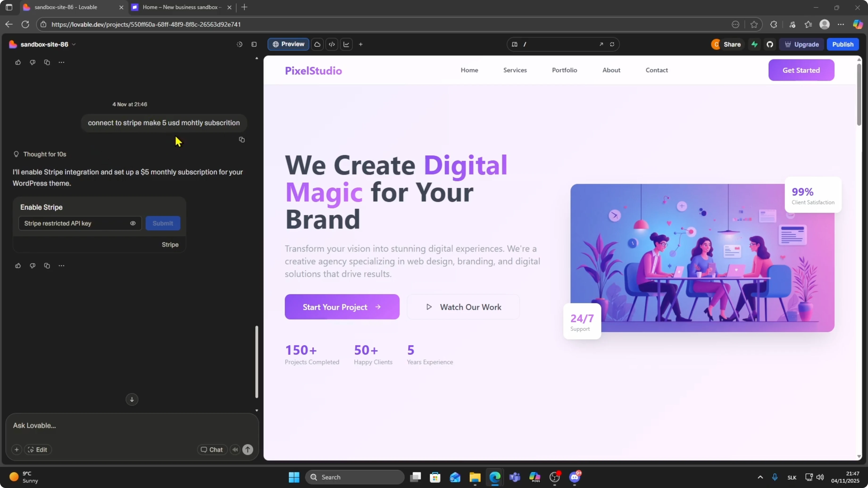Click Home in the PixelStudio navigation
The width and height of the screenshot is (868, 488).
point(469,70)
